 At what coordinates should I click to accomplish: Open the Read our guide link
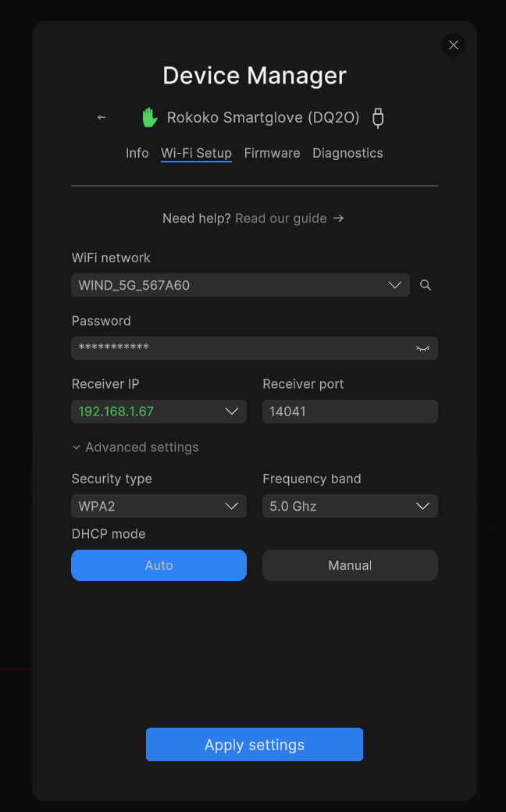click(281, 219)
